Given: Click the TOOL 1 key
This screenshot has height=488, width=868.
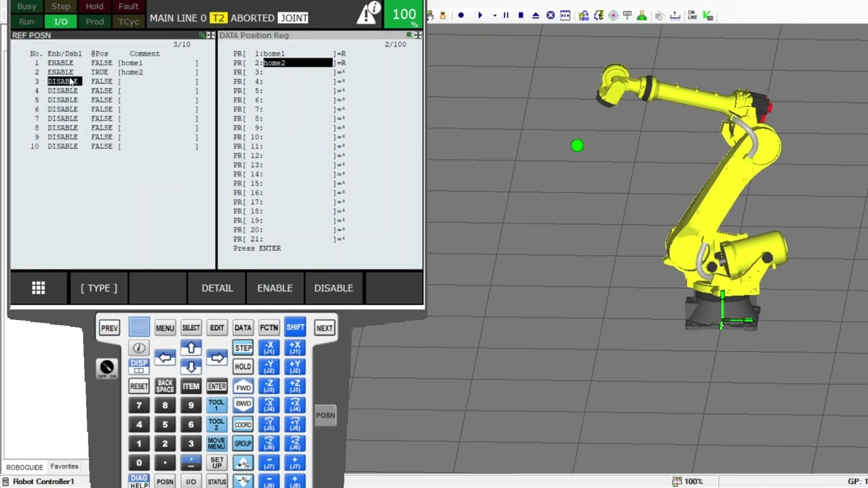Looking at the screenshot, I should click(x=216, y=405).
